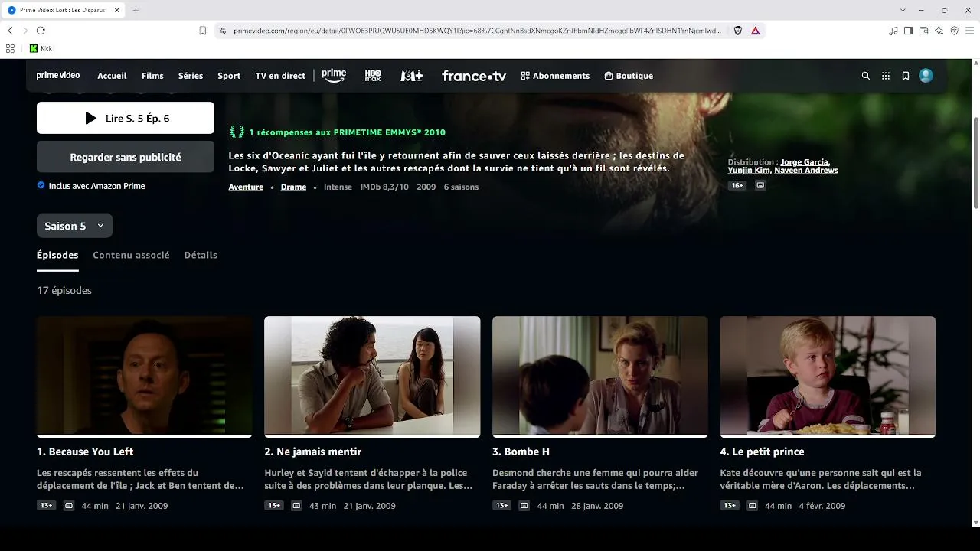
Task: Click the browser forward arrow
Action: click(25, 31)
